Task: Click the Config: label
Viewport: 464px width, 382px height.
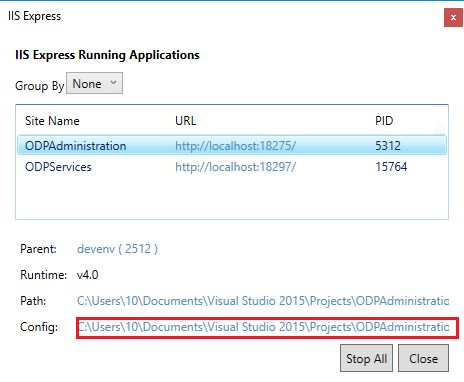Action: [39, 327]
